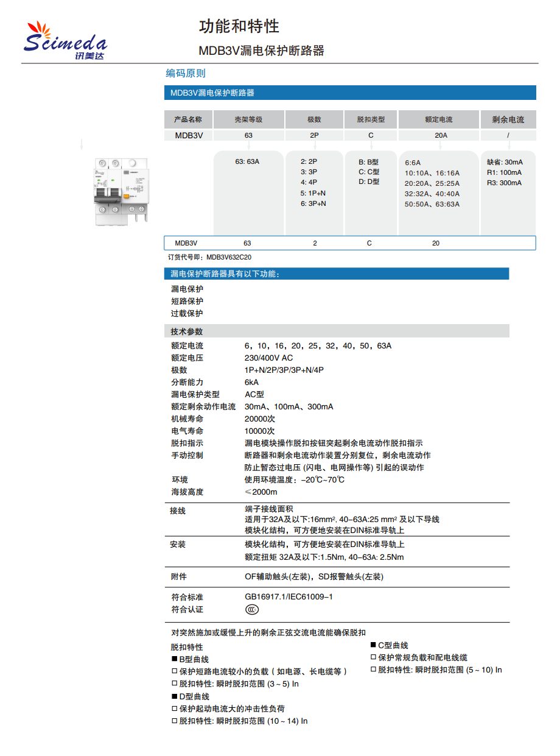Viewport: 560px width, 756px height.
Task: Click the filled square beside C型曲线
Action: (x=374, y=645)
